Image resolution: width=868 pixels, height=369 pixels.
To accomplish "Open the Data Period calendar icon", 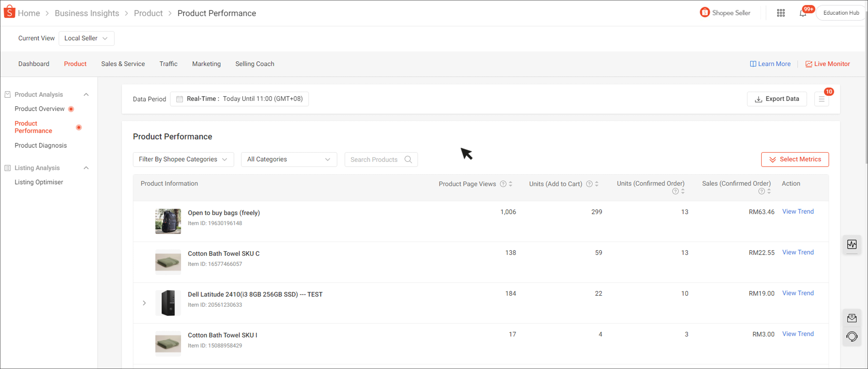I will pos(179,99).
